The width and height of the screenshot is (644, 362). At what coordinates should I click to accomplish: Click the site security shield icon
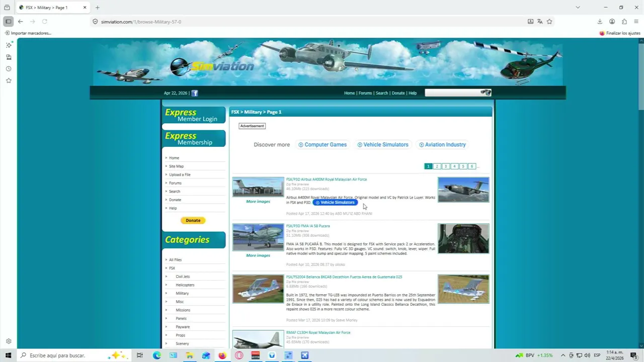95,22
